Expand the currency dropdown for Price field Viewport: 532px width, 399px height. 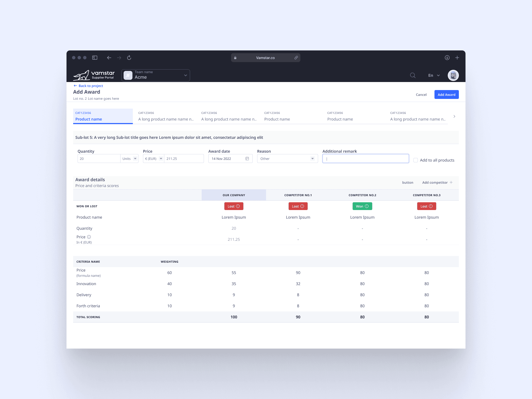160,158
